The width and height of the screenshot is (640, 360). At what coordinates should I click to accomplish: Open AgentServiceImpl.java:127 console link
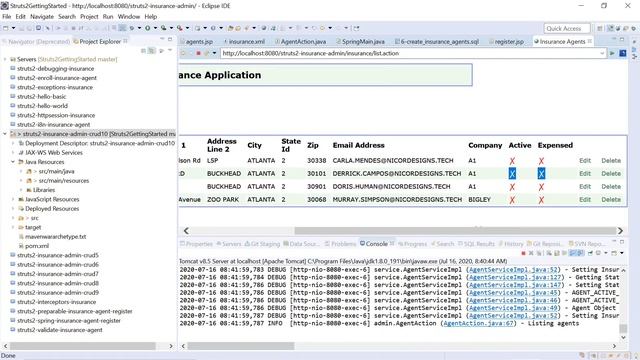[515, 278]
